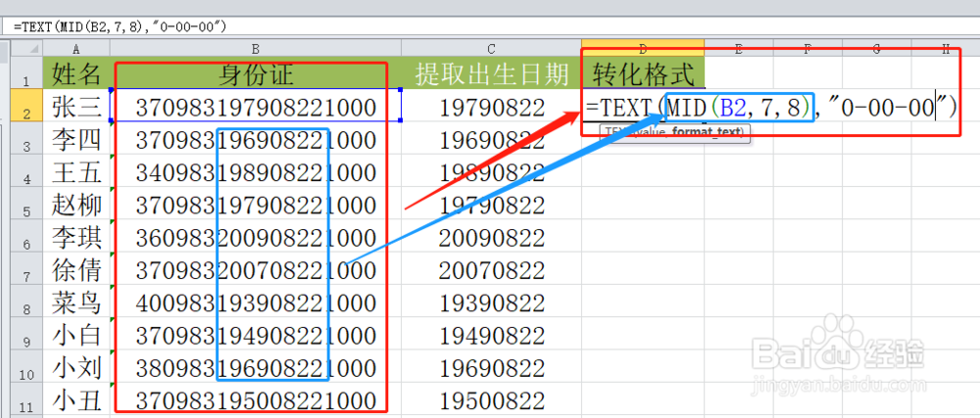Select row 2 header

point(26,106)
